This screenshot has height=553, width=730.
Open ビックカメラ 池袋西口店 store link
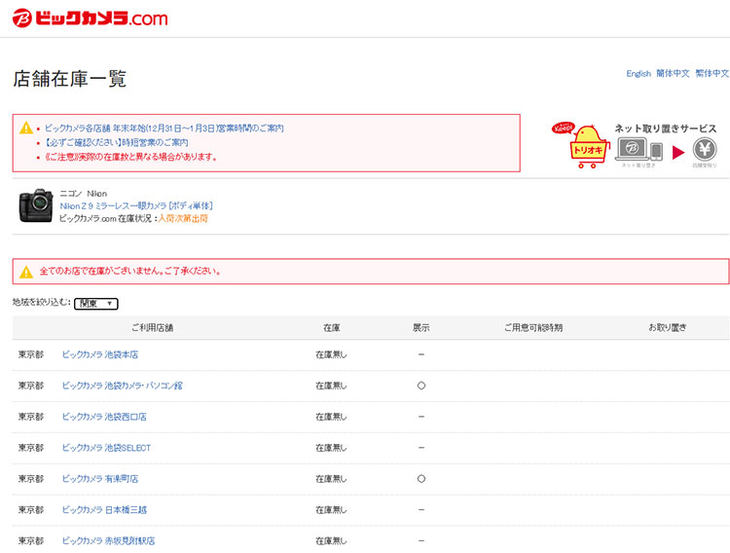104,417
